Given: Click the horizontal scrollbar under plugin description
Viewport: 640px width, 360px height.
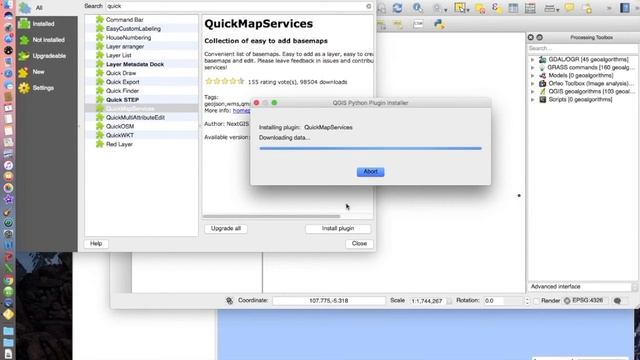Looking at the screenshot, I should [x=271, y=216].
